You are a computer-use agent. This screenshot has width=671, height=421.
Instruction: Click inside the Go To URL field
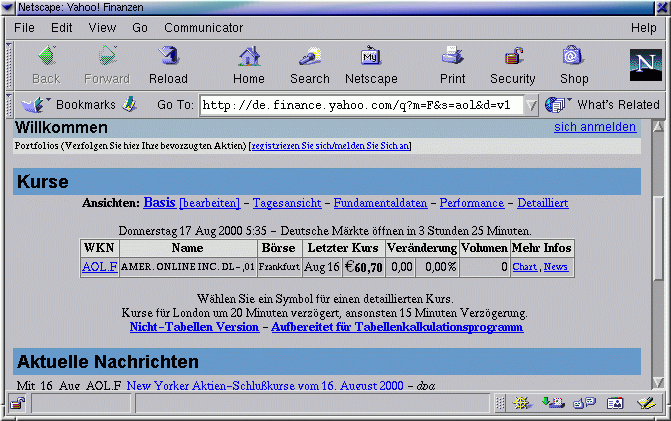362,105
